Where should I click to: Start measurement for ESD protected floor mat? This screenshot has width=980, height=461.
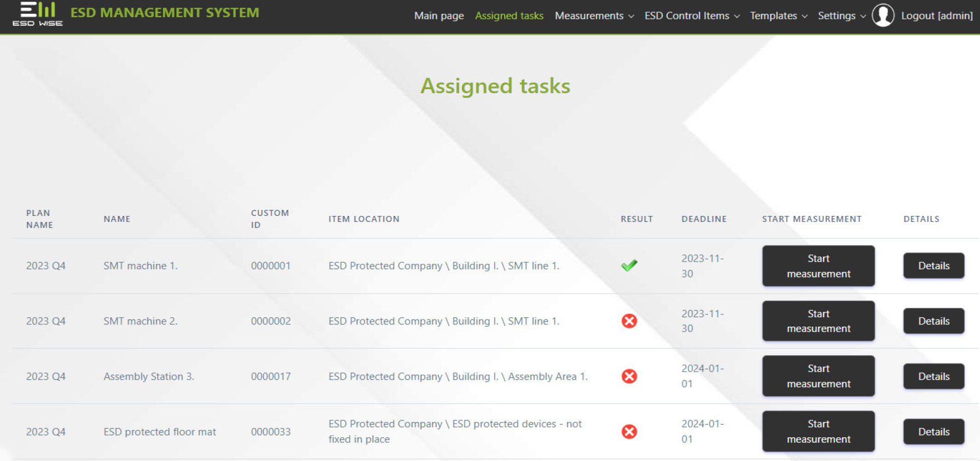[x=818, y=432]
